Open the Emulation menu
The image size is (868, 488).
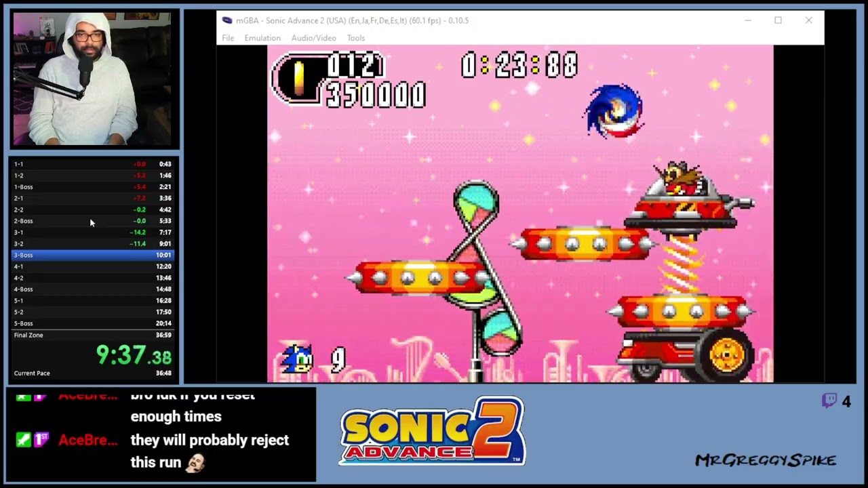[x=262, y=38]
